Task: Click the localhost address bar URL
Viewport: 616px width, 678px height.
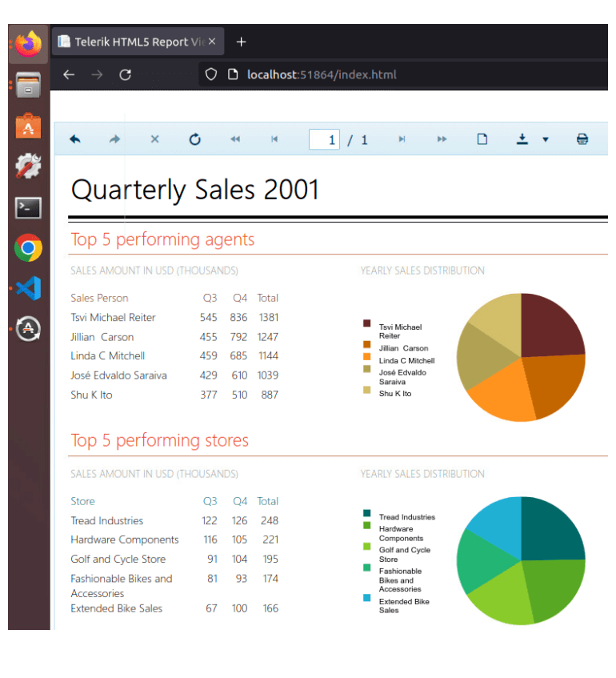Action: (322, 74)
